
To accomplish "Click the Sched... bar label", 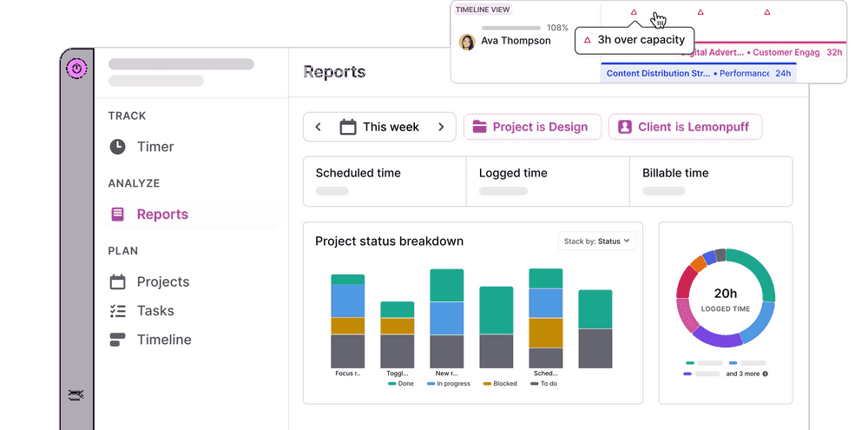I will click(545, 374).
